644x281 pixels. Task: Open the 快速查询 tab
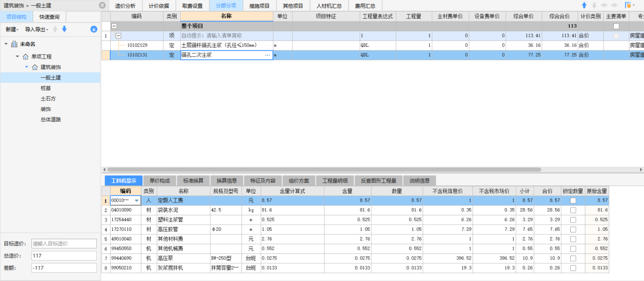49,17
